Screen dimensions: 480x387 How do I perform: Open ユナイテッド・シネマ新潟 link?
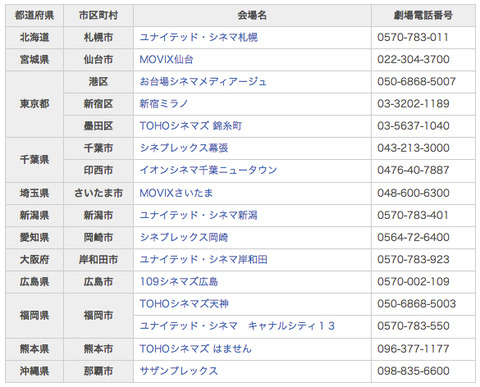[199, 215]
